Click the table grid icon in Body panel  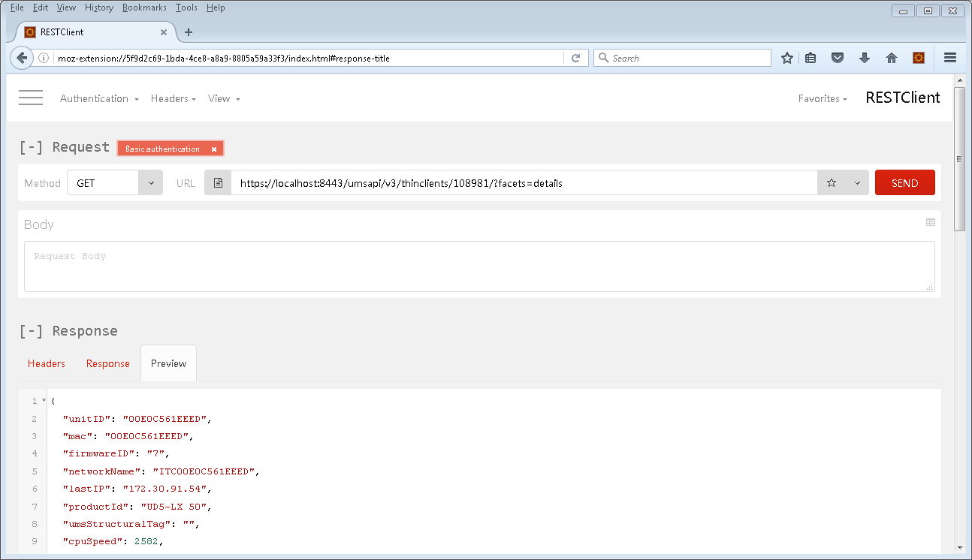(930, 222)
